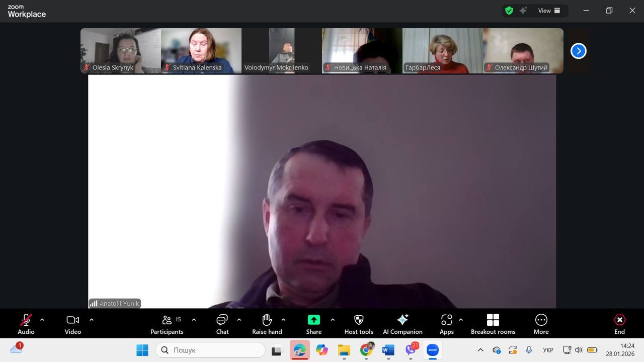Viewport: 644px width, 362px height.
Task: Open the clock showing 14:24
Action: click(620, 350)
